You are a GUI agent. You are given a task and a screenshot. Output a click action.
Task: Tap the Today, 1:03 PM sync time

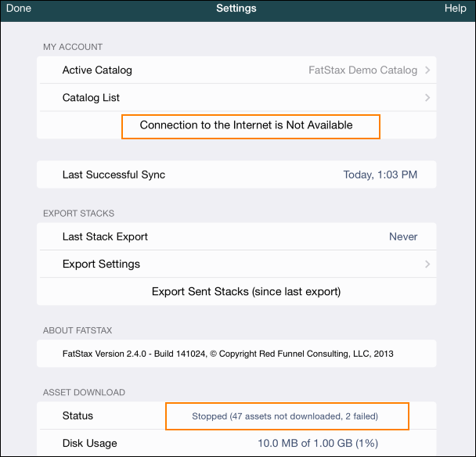point(380,175)
